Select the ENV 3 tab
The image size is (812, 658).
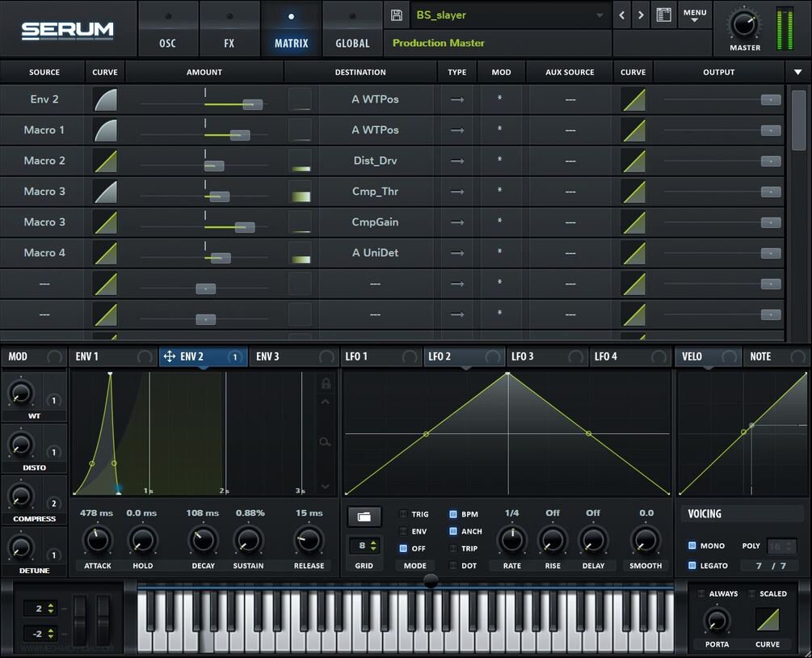293,356
